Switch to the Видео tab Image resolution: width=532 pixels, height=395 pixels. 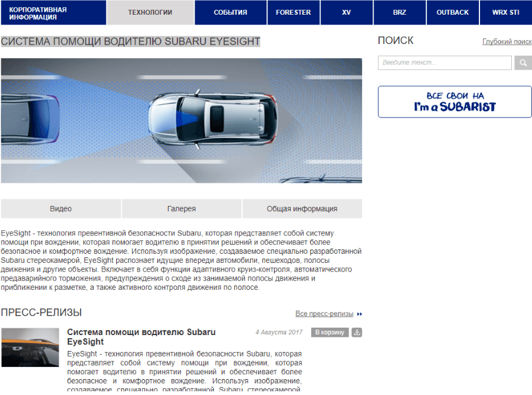click(x=61, y=209)
